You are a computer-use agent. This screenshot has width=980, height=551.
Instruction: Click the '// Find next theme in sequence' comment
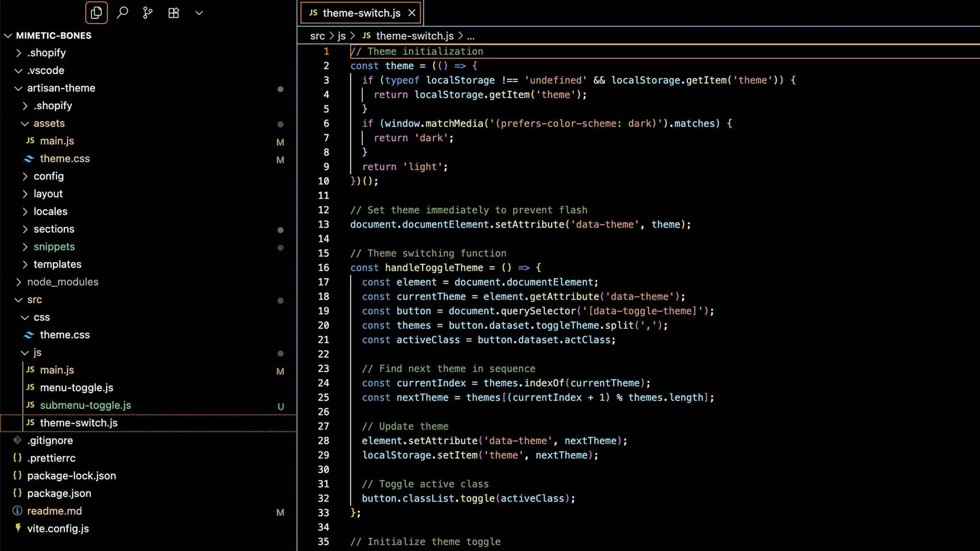[448, 369]
